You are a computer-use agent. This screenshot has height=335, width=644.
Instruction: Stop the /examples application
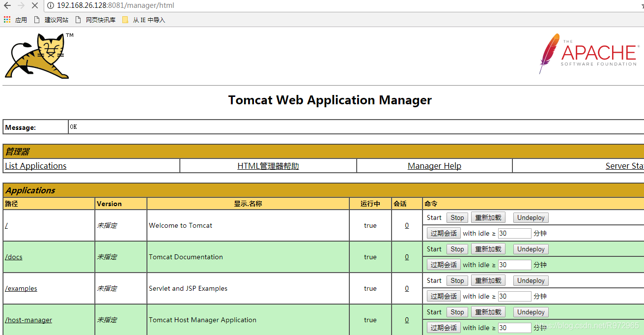pyautogui.click(x=457, y=280)
